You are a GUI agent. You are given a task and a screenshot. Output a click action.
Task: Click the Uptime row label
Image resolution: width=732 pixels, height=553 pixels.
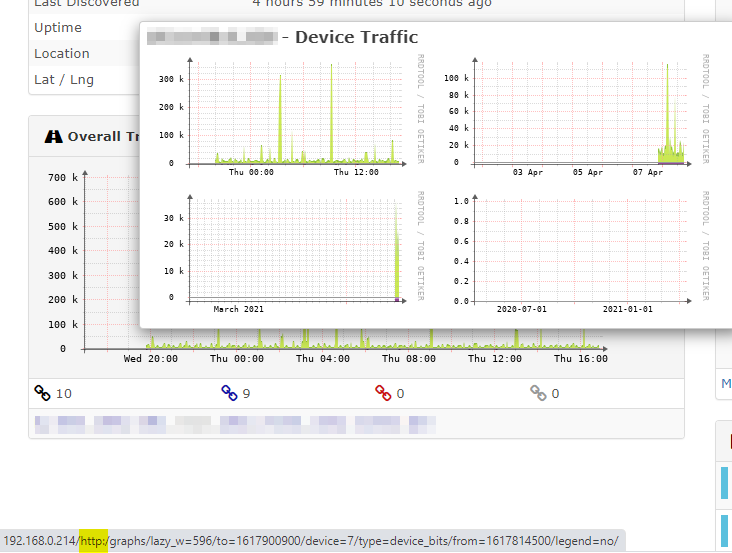(x=58, y=28)
